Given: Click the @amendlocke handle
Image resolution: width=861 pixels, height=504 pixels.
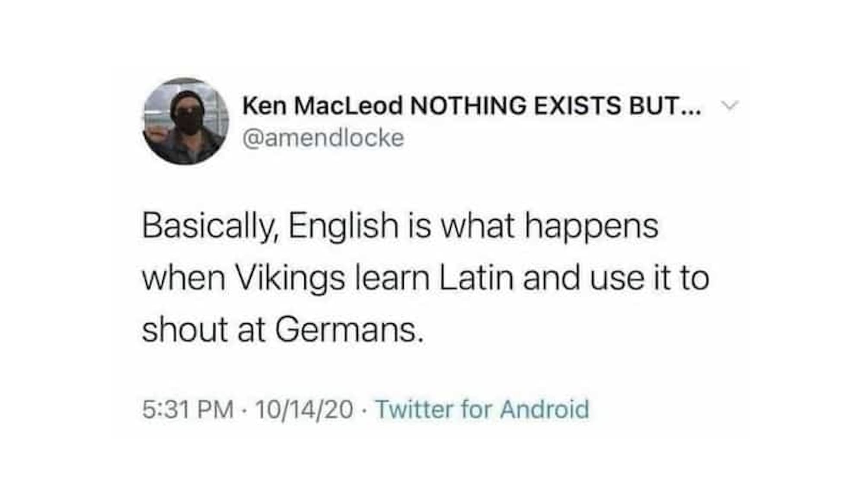Looking at the screenshot, I should click(323, 138).
